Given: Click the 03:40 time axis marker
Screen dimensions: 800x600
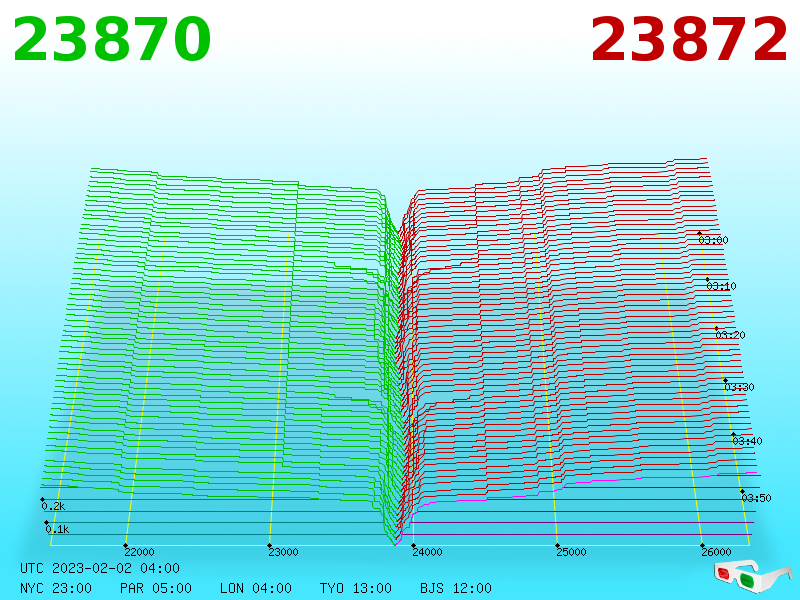Looking at the screenshot, I should 747,441.
